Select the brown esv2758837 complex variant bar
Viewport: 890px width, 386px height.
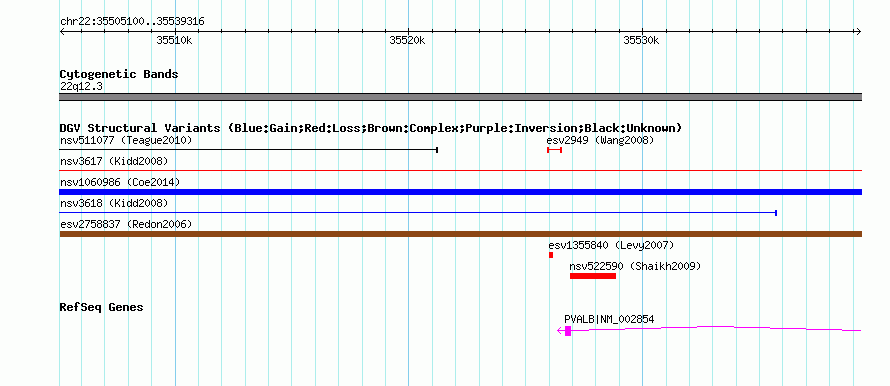pos(460,234)
